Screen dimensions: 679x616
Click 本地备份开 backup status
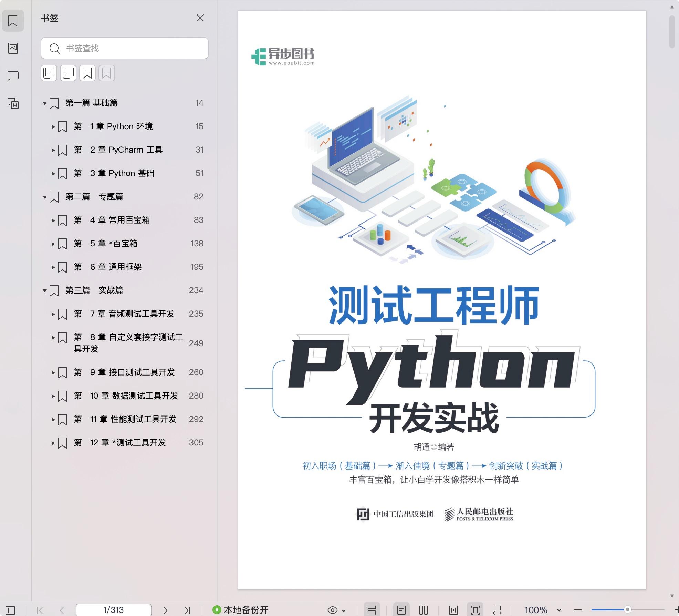click(x=240, y=610)
